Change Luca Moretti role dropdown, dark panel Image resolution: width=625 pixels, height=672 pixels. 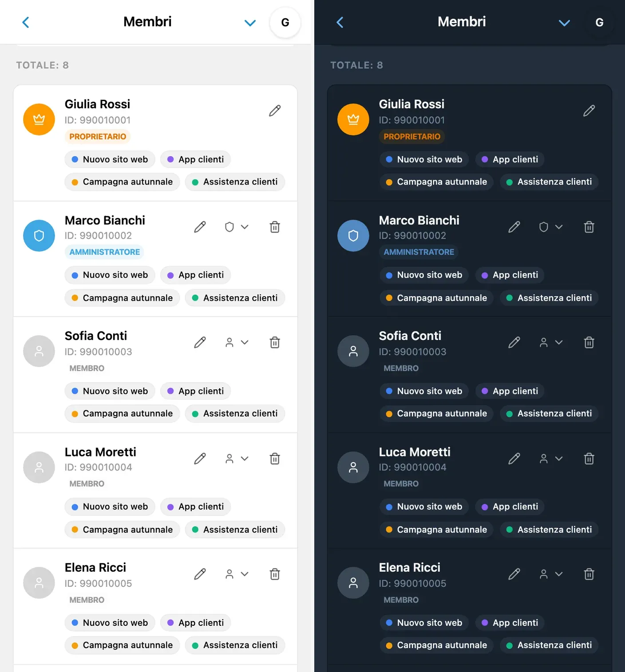[x=551, y=459]
